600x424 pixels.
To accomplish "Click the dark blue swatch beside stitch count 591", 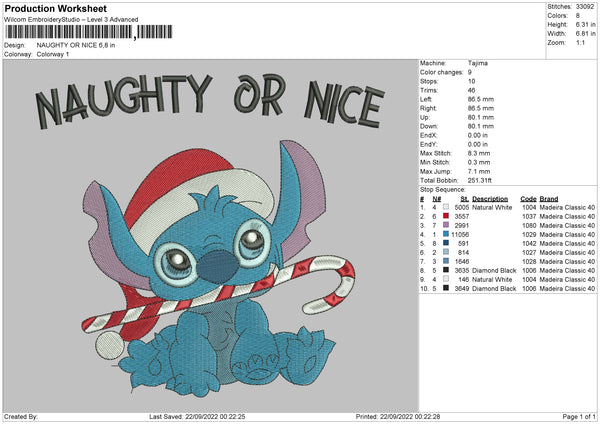I will pyautogui.click(x=446, y=243).
